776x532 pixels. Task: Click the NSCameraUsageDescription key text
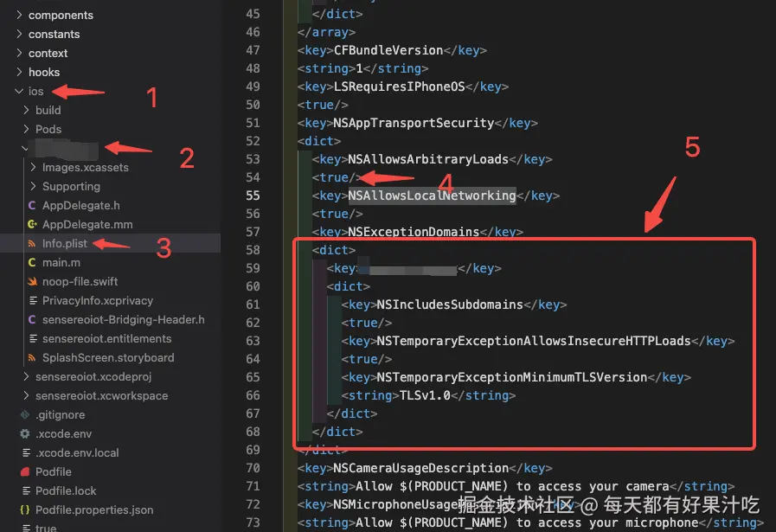tap(420, 468)
